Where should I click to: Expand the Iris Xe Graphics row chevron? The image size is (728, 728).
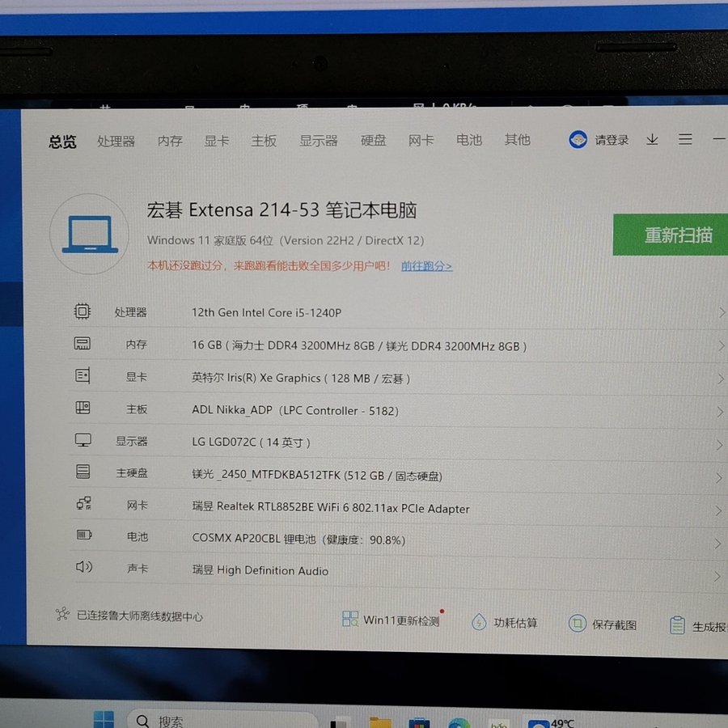click(721, 379)
